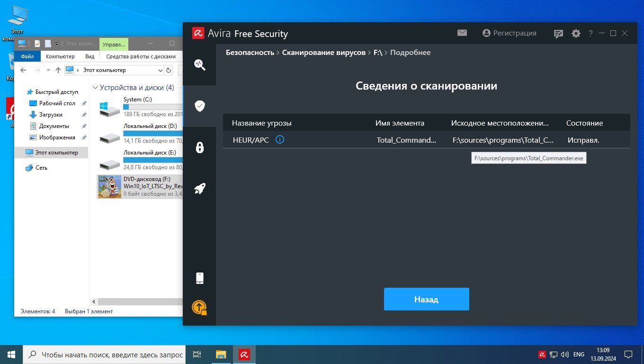Open the DVD drive (F:) pirate thumbnail
644x364 pixels.
[110, 187]
